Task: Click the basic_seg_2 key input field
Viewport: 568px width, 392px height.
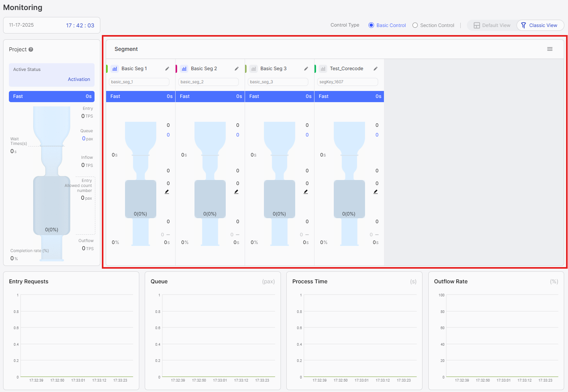Action: point(208,82)
